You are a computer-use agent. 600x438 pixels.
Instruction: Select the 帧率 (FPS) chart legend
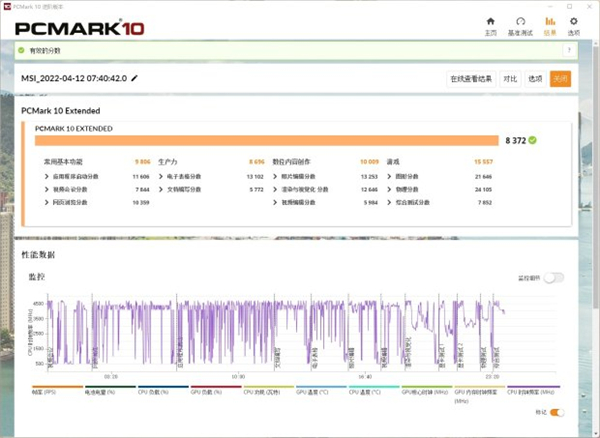click(46, 393)
